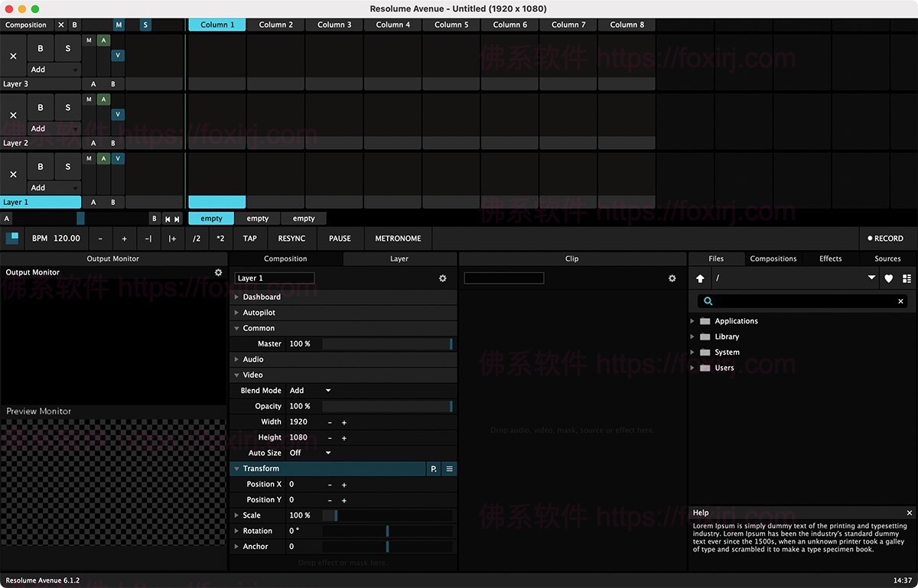Click the Record button
This screenshot has height=588, width=918.
click(x=885, y=238)
